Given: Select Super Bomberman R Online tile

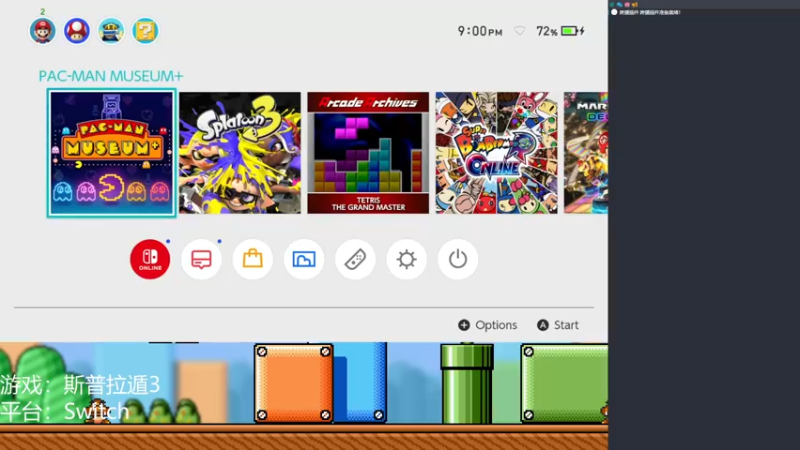Looking at the screenshot, I should (x=496, y=153).
